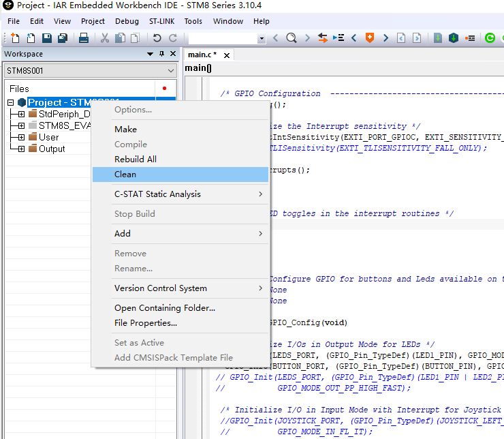This screenshot has width=504, height=439.
Task: Open the Project menu
Action: tap(93, 21)
